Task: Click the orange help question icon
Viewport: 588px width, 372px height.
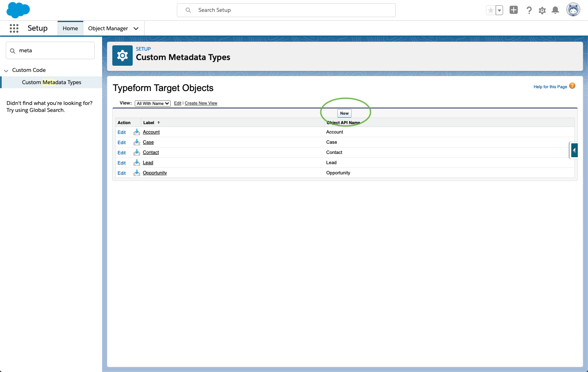Action: tap(572, 86)
